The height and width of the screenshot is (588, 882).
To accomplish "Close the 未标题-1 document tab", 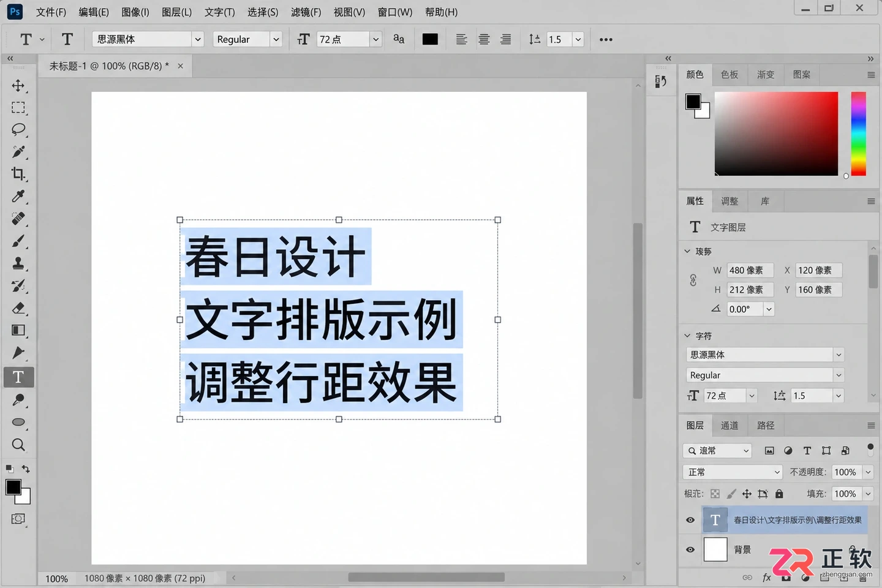I will 180,66.
